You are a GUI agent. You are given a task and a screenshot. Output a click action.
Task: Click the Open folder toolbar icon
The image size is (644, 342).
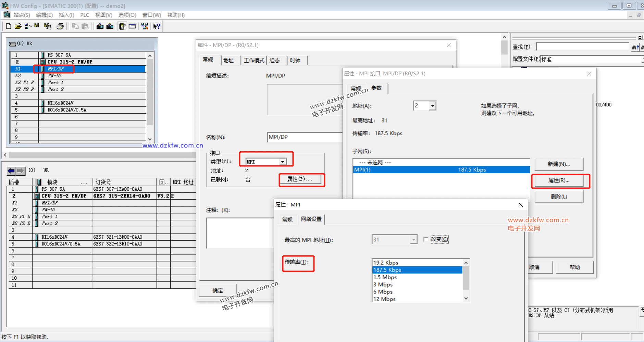pos(18,26)
